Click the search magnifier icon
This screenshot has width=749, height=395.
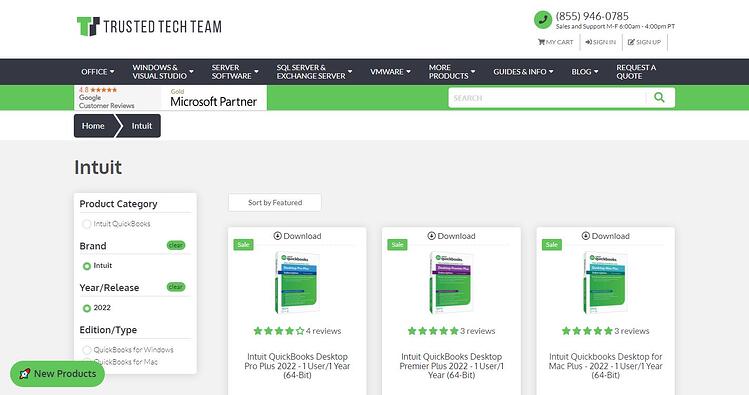(660, 97)
